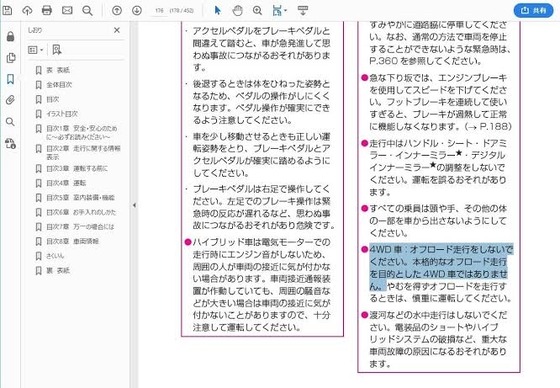Viewport: 560px width, 388px height.
Task: Upload the file to cloud storage
Action: pos(28,10)
